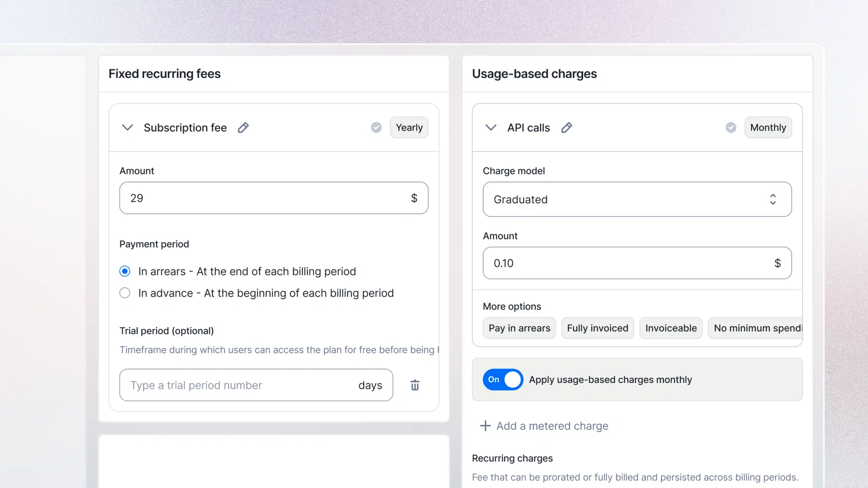Open the Graduated charge model dropdown
Image resolution: width=868 pixels, height=488 pixels.
(x=637, y=200)
